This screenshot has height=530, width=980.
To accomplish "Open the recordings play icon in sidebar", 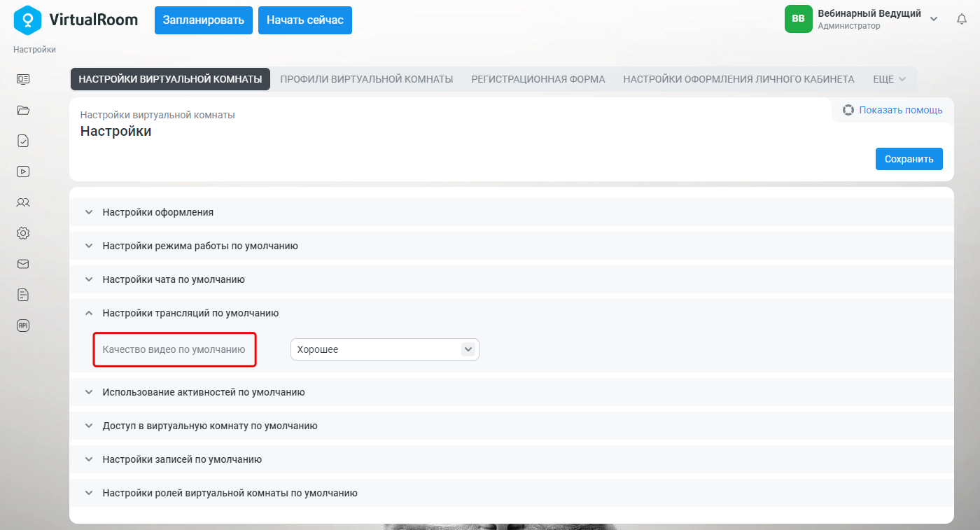I will click(x=23, y=172).
